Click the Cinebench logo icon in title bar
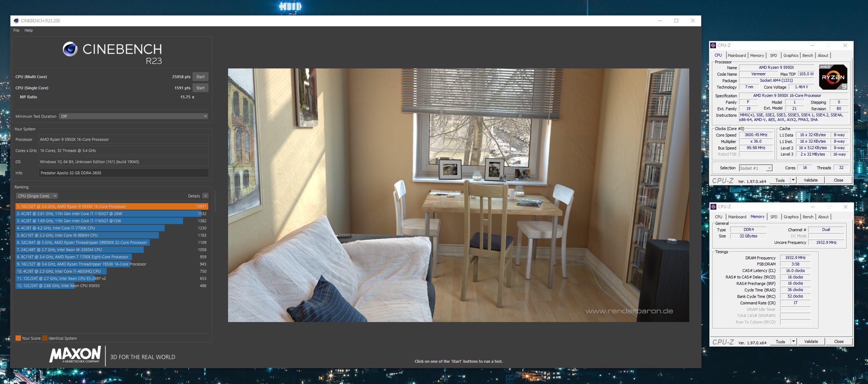868x384 pixels. (16, 21)
